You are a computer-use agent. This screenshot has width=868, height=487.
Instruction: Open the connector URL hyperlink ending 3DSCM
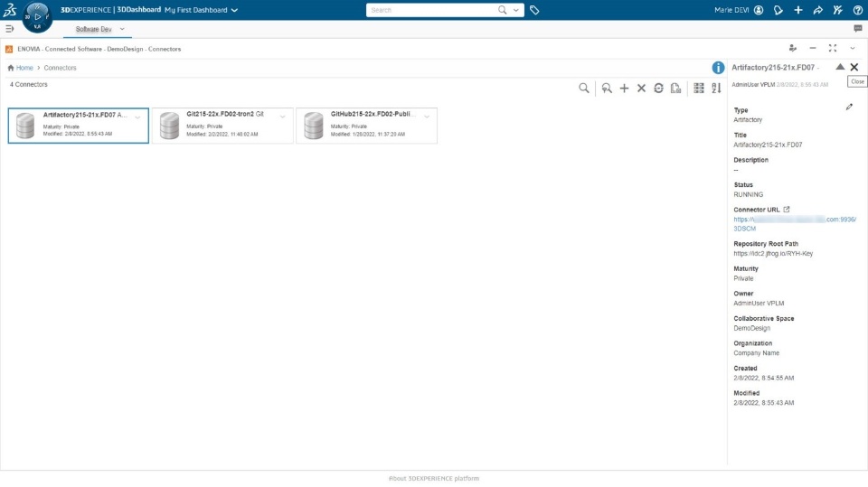pos(795,224)
